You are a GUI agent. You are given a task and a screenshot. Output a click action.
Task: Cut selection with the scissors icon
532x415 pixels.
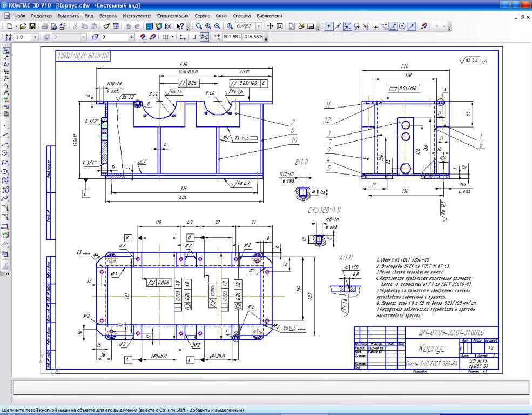coord(75,26)
